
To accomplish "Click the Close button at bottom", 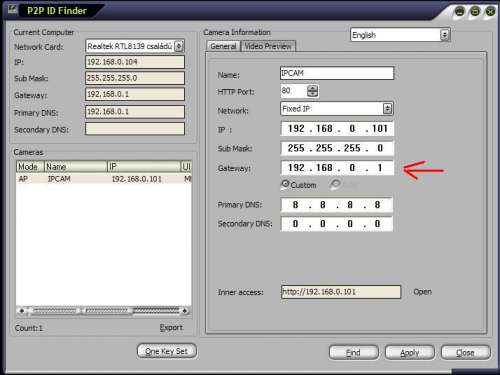I will tap(465, 352).
